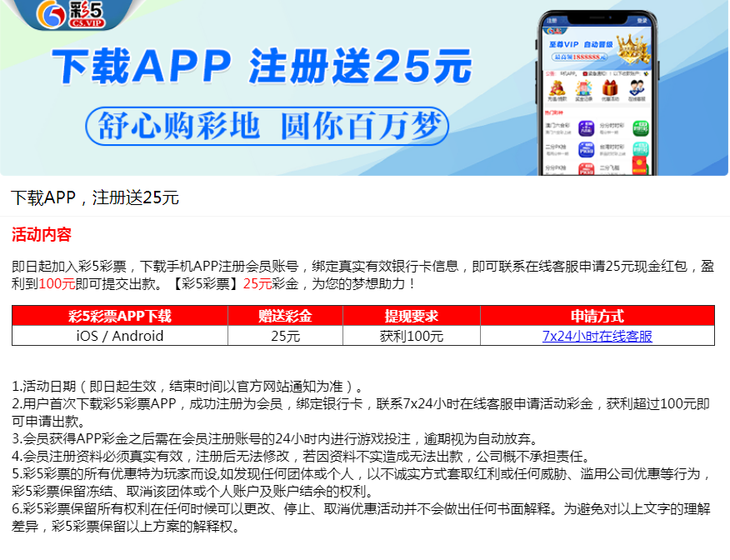Tap the money bag recharge icon
This screenshot has height=560, width=730.
click(x=557, y=87)
